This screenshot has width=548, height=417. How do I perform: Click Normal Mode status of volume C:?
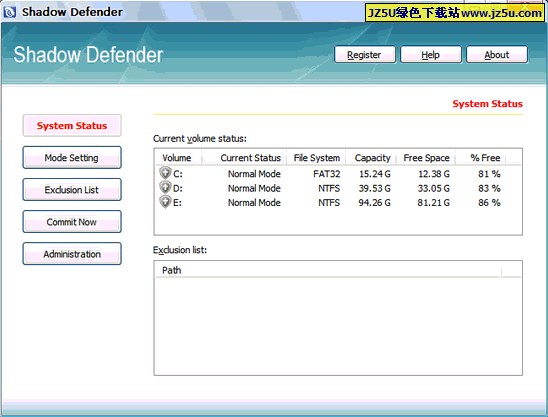click(x=254, y=174)
